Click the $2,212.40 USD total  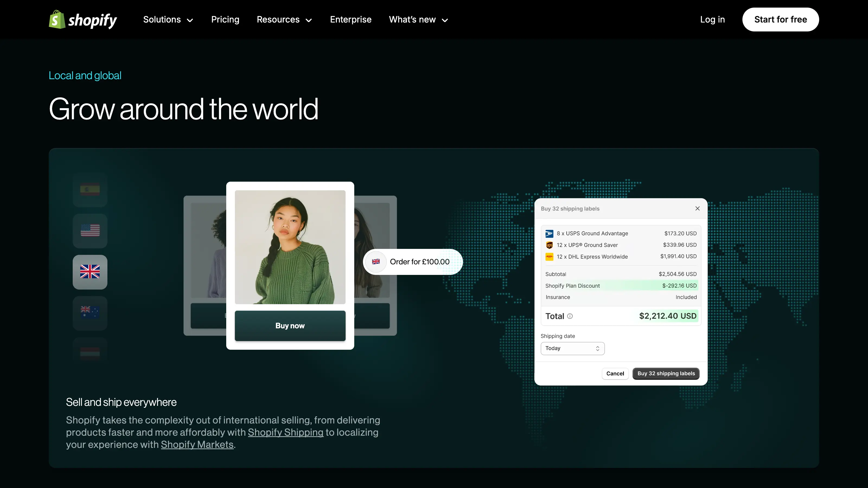click(x=668, y=316)
